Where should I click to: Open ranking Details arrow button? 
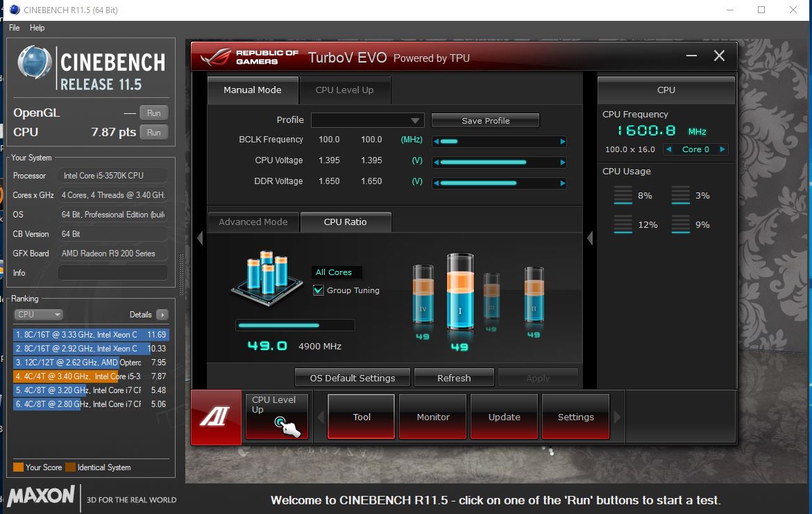click(x=162, y=315)
